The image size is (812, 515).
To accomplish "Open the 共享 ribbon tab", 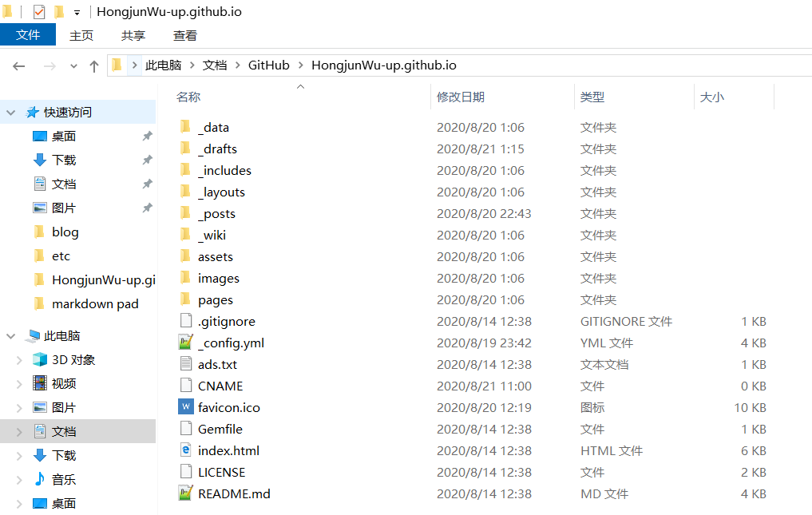I will click(x=133, y=35).
